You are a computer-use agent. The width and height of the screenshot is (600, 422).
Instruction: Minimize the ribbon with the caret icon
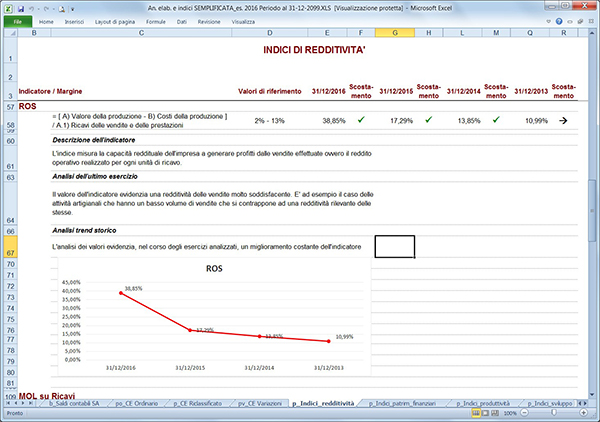click(546, 20)
